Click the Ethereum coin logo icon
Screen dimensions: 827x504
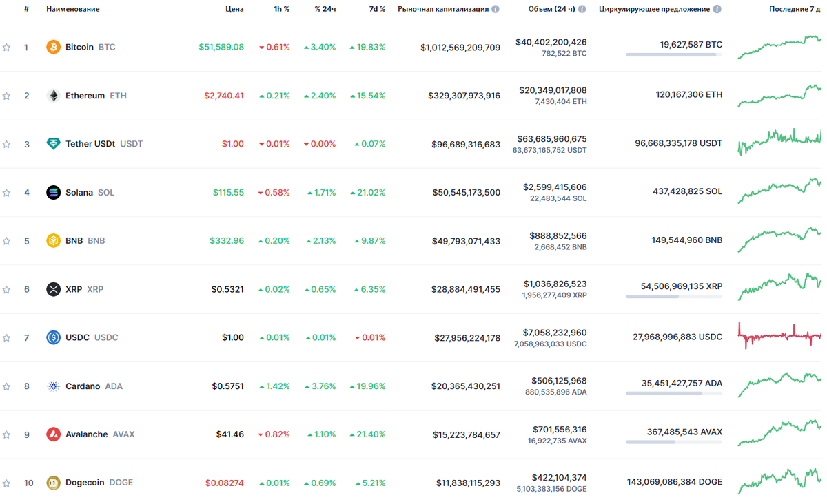pyautogui.click(x=53, y=96)
